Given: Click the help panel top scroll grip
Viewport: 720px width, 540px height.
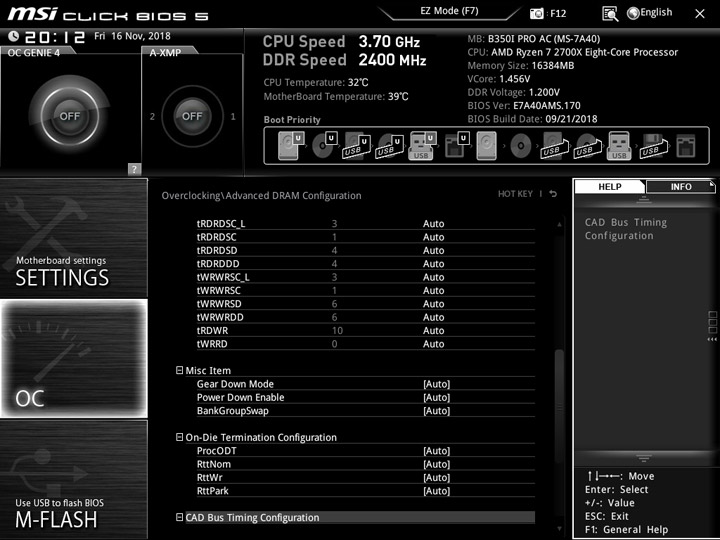Looking at the screenshot, I should click(644, 199).
